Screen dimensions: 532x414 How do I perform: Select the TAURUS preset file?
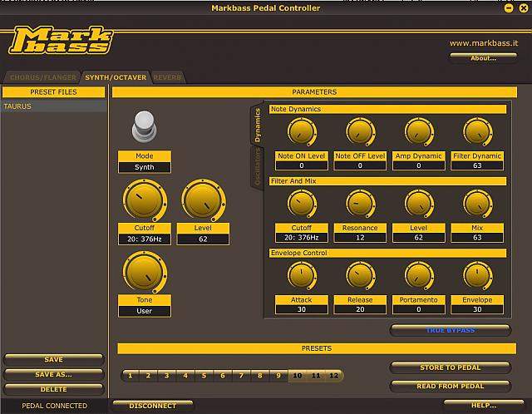click(53, 106)
